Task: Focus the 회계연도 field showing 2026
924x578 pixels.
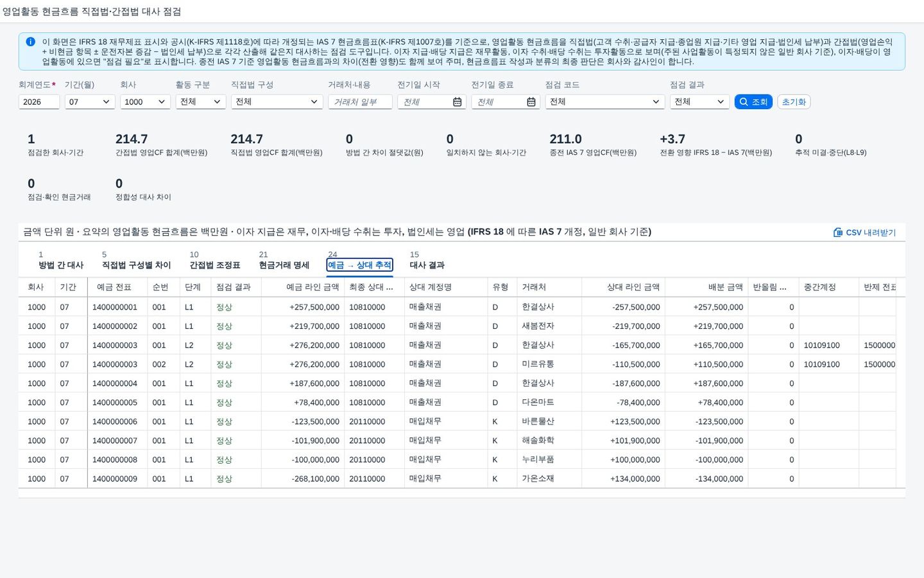Action: (39, 101)
